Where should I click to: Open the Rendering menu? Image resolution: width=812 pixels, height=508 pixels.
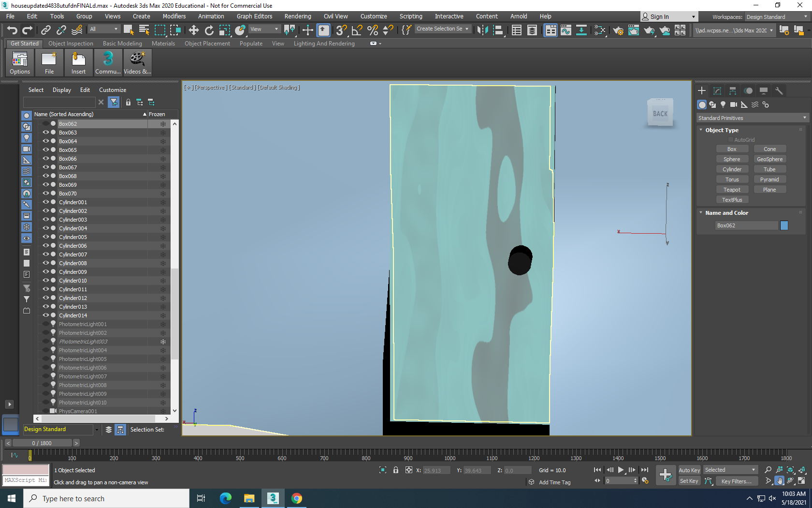click(298, 16)
